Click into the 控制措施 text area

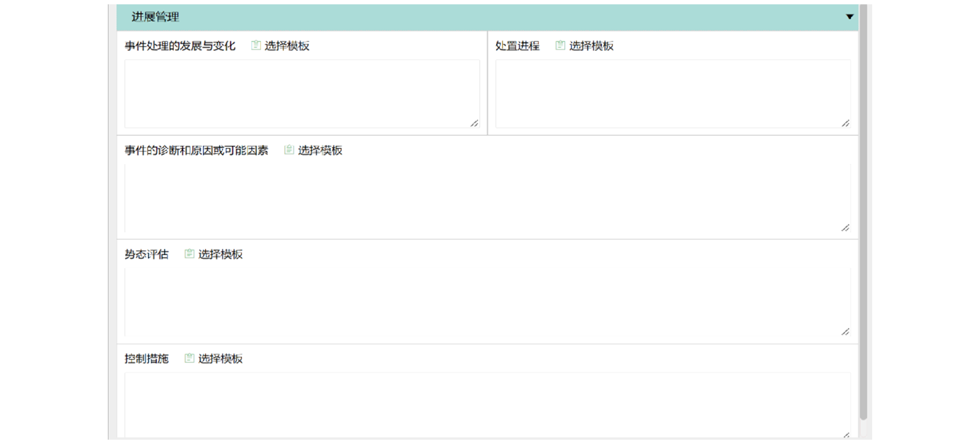coord(487,405)
